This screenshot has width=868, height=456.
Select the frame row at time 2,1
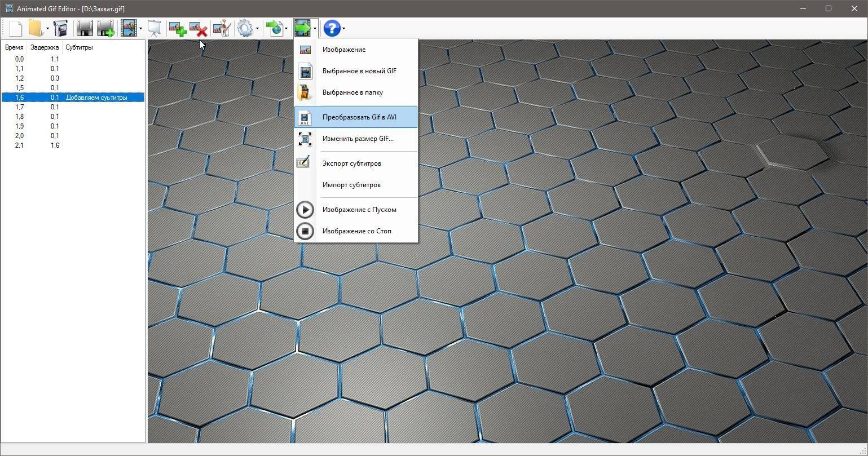click(73, 145)
